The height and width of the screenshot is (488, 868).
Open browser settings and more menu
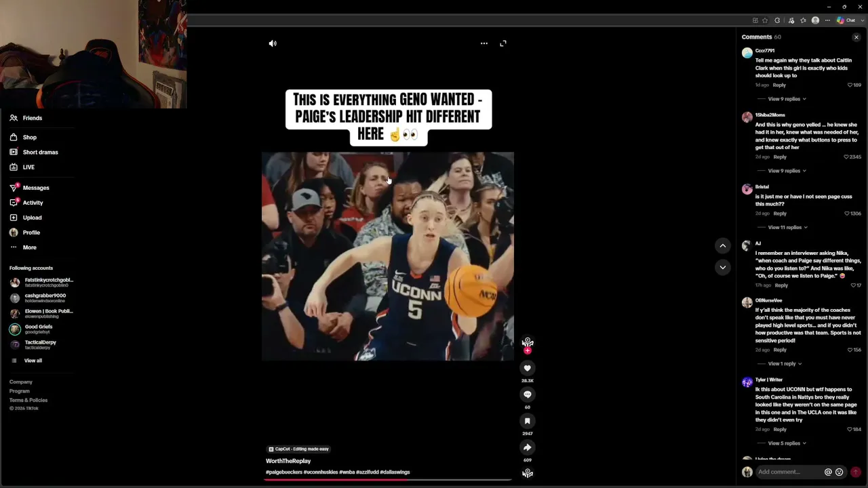pos(827,20)
